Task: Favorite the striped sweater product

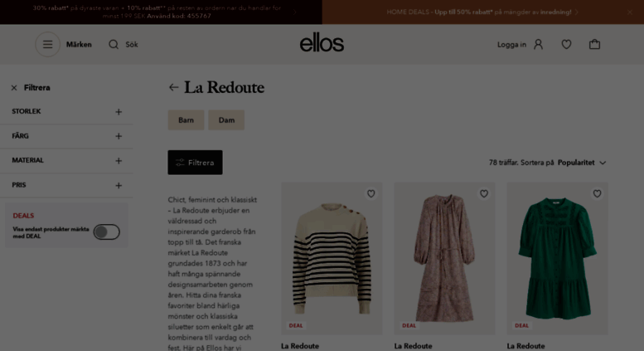Action: [370, 193]
